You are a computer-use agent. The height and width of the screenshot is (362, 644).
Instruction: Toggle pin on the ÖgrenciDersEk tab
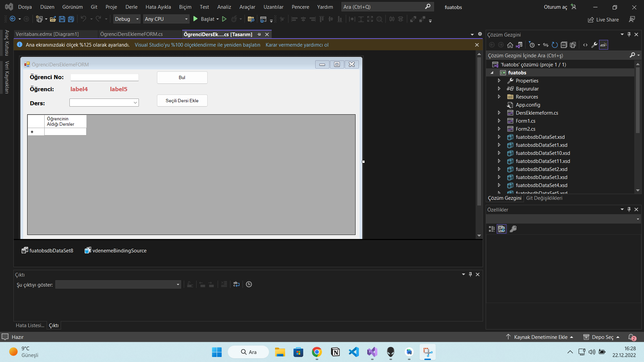pos(259,34)
